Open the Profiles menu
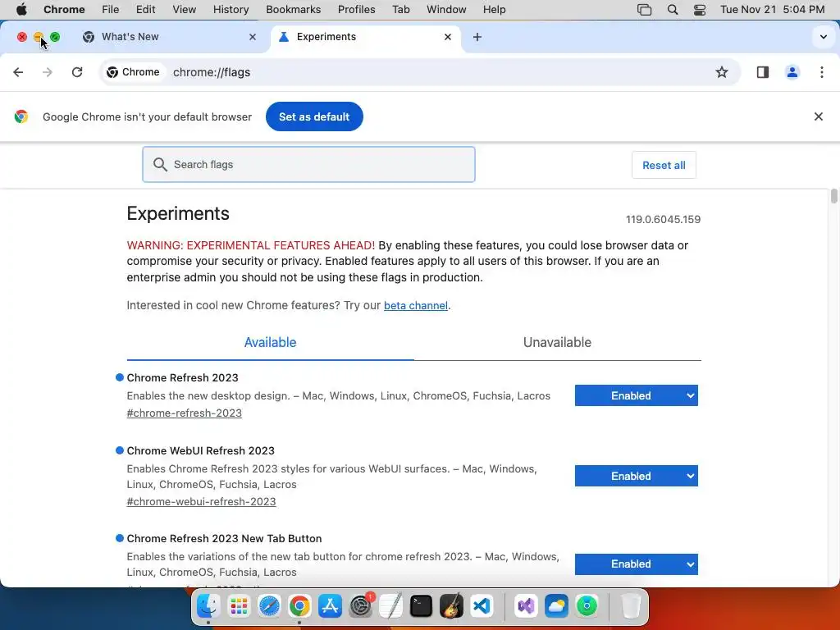This screenshot has width=840, height=630. click(356, 10)
